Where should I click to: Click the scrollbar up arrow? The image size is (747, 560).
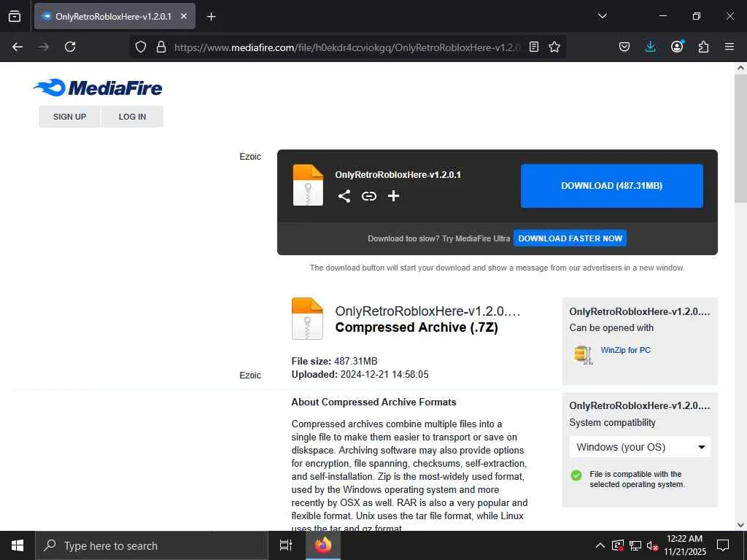click(x=740, y=68)
